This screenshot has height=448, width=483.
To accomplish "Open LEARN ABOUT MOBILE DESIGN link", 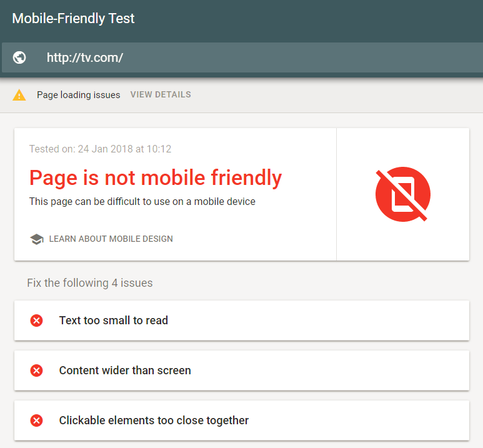I will (x=111, y=239).
